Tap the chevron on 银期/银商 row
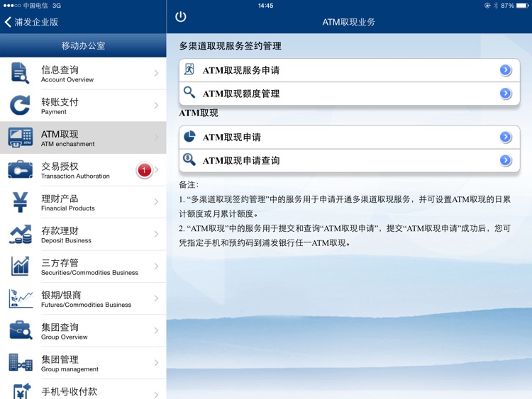532x399 pixels. pos(156,298)
